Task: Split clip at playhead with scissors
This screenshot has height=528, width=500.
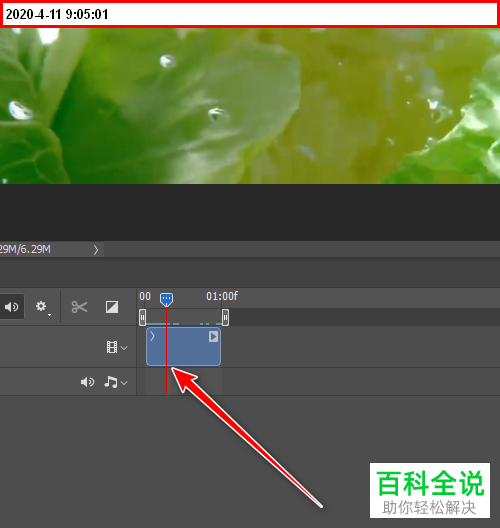Action: pos(79,307)
